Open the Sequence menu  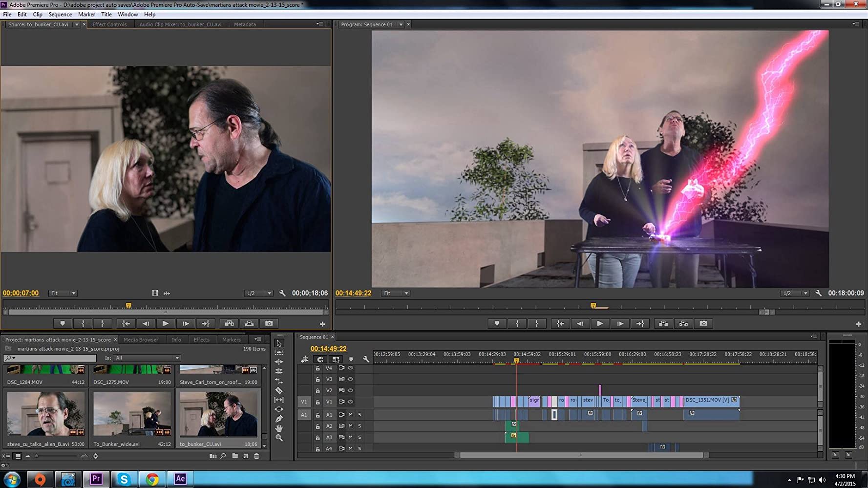(x=60, y=14)
